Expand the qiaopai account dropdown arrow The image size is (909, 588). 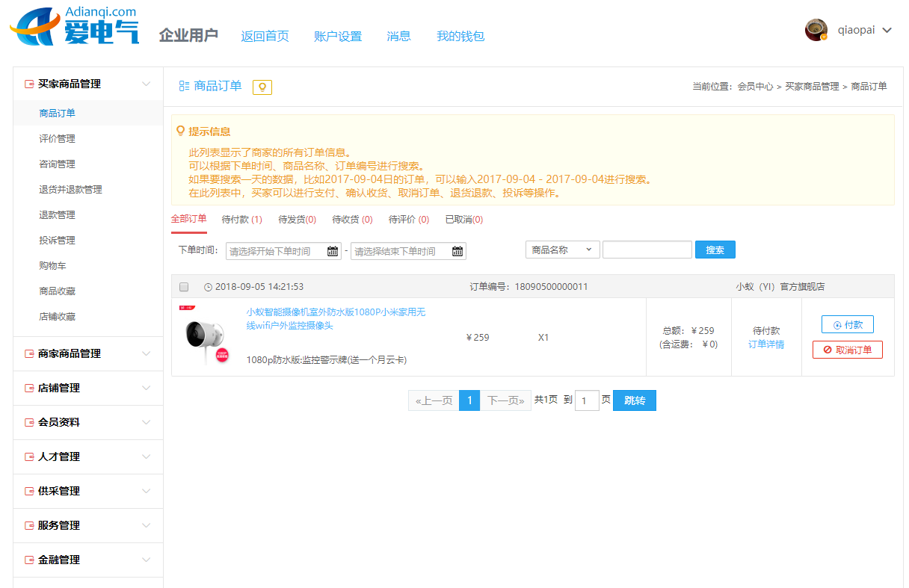(887, 31)
